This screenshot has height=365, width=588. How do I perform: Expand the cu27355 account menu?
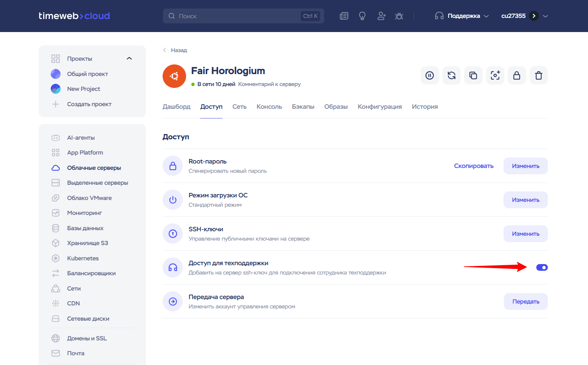545,16
